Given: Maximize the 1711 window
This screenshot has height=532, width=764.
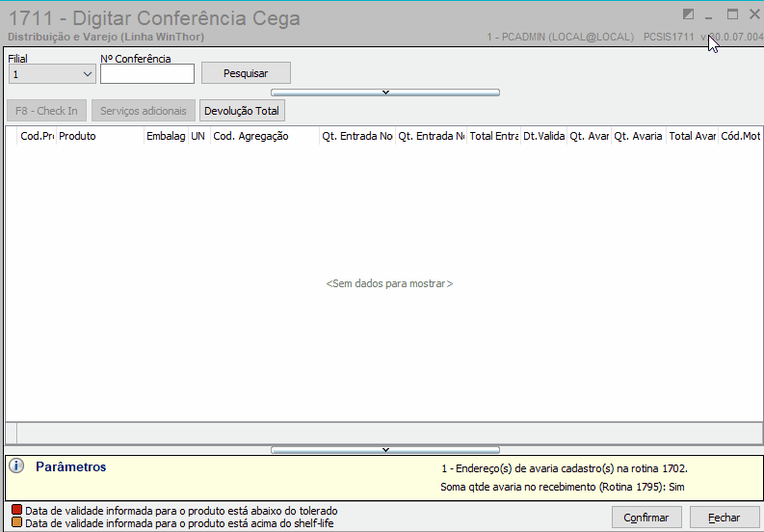Looking at the screenshot, I should click(732, 14).
